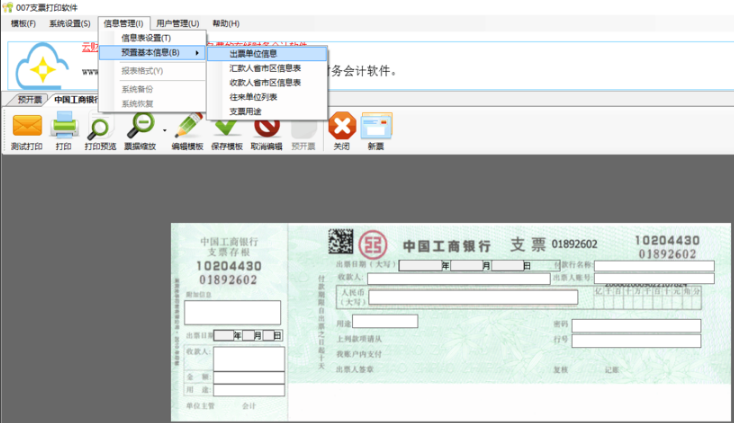Screen dimensions: 734x423
Task: Choose 支票用途 in submenu
Action: pyautogui.click(x=267, y=112)
